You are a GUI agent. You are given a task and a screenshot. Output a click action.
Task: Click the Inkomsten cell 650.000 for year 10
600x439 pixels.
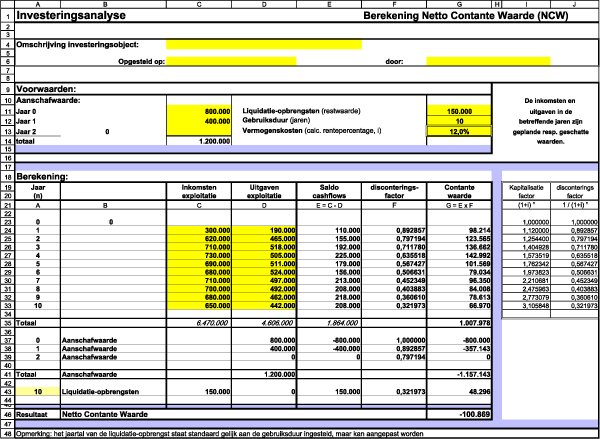[x=199, y=306]
